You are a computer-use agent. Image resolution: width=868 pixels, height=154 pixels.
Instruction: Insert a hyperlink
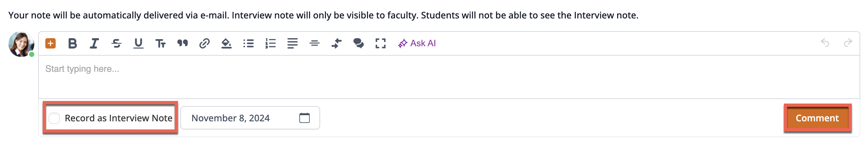[x=205, y=43]
